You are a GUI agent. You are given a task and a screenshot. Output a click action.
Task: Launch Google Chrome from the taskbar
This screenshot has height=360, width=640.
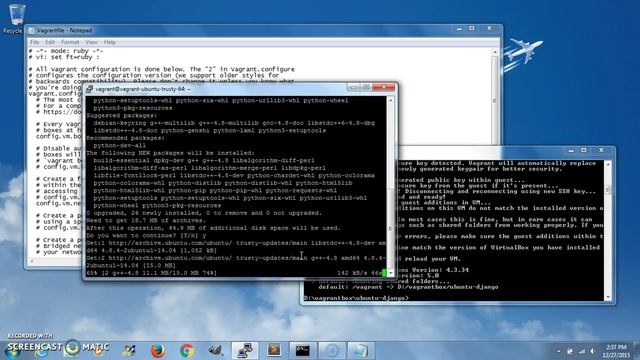click(187, 351)
